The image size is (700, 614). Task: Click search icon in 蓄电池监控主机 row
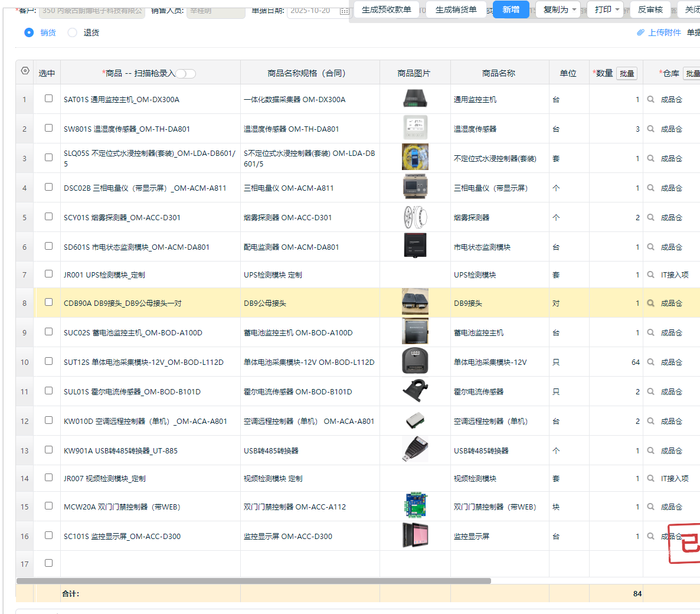pos(650,333)
